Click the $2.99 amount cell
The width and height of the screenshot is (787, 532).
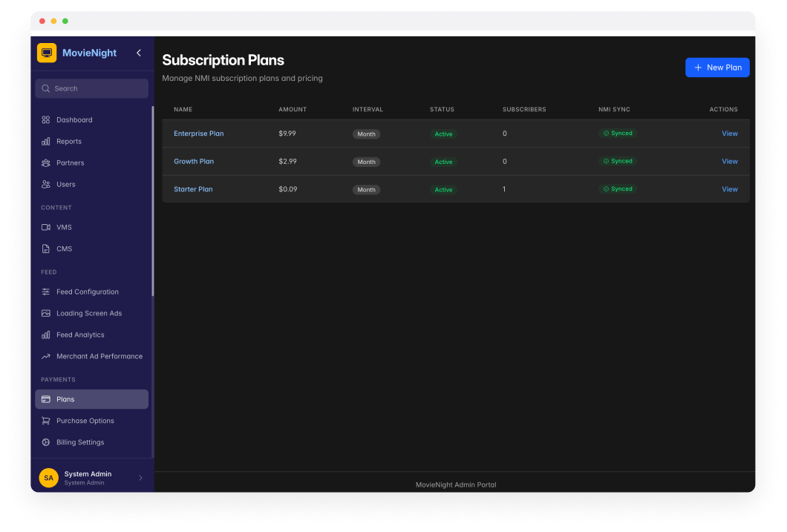[287, 162]
